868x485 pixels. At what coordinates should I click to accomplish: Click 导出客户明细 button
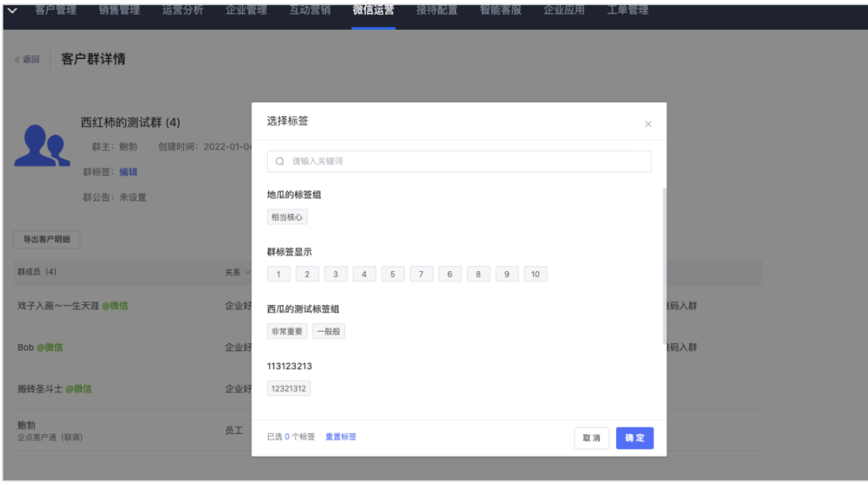tap(47, 240)
